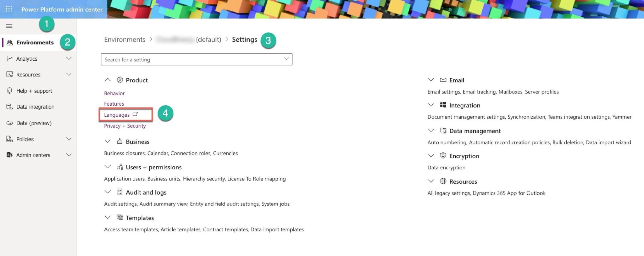
Task: Click the Integration Windows logo icon
Action: click(x=443, y=105)
